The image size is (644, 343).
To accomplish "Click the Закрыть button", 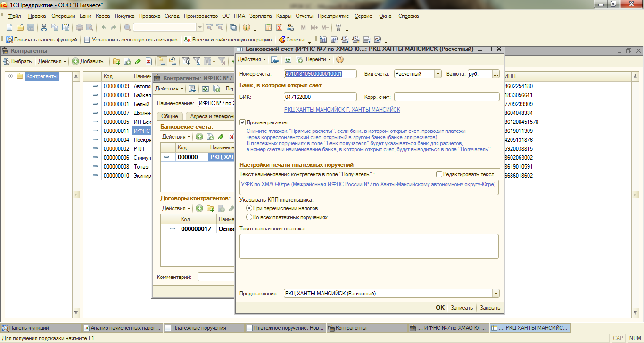I will point(490,307).
